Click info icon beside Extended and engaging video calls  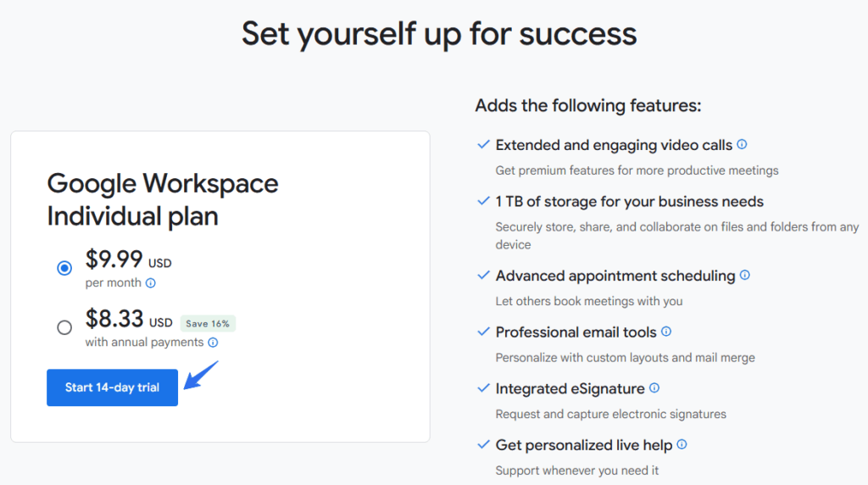point(742,145)
